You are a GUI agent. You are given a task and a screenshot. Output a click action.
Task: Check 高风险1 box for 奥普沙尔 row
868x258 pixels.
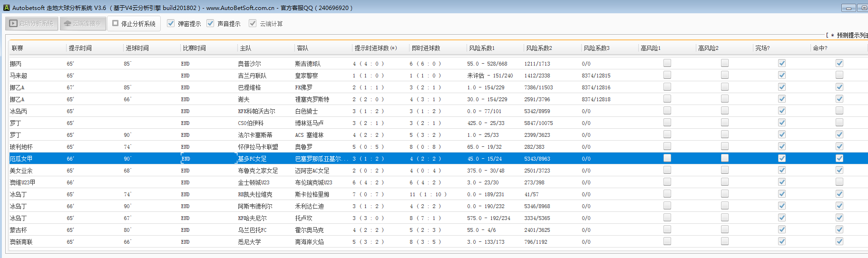667,63
